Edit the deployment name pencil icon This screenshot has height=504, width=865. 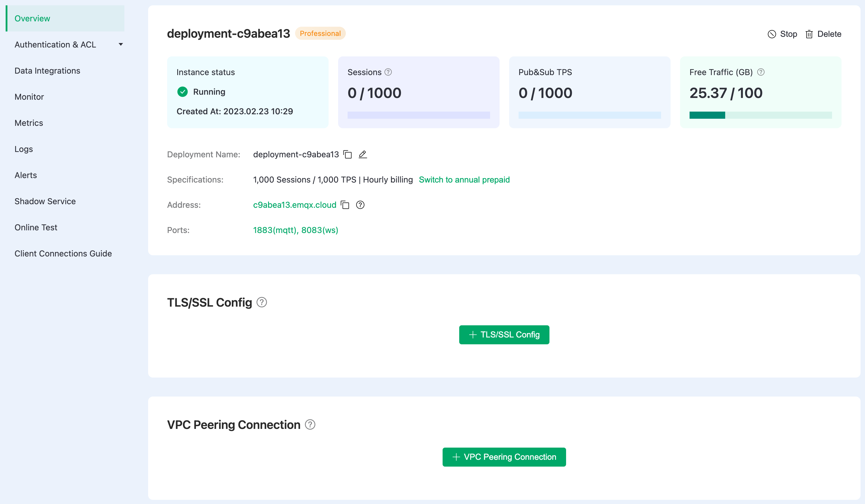pyautogui.click(x=363, y=155)
